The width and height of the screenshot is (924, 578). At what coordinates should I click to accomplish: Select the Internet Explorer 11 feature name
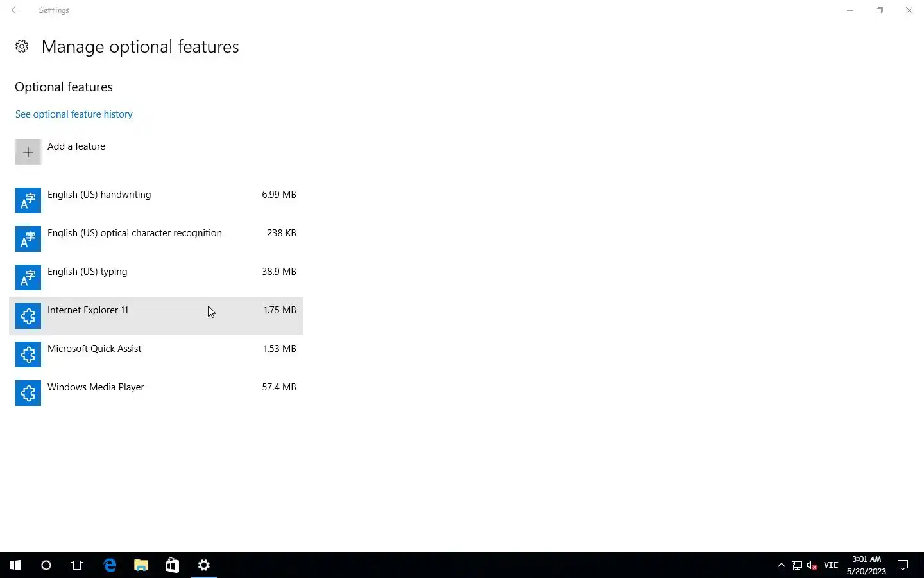click(x=88, y=310)
